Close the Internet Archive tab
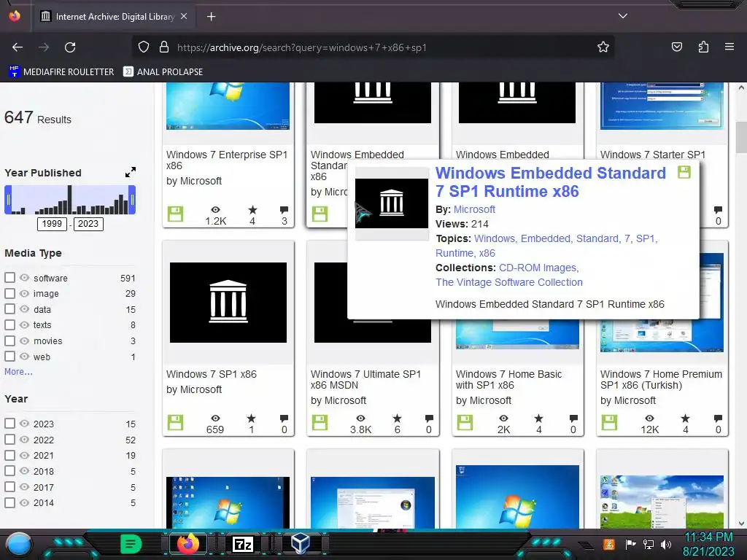The height and width of the screenshot is (560, 747). [x=184, y=16]
